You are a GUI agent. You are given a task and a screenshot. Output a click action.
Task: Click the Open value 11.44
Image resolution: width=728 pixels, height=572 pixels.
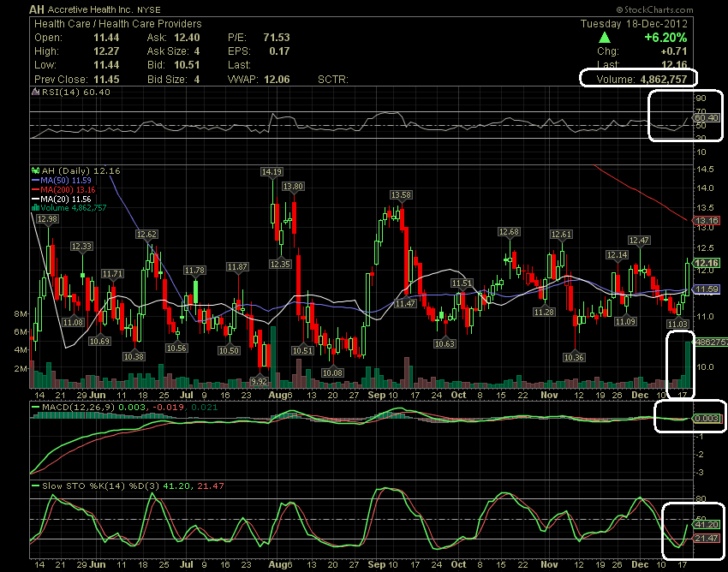click(x=106, y=38)
